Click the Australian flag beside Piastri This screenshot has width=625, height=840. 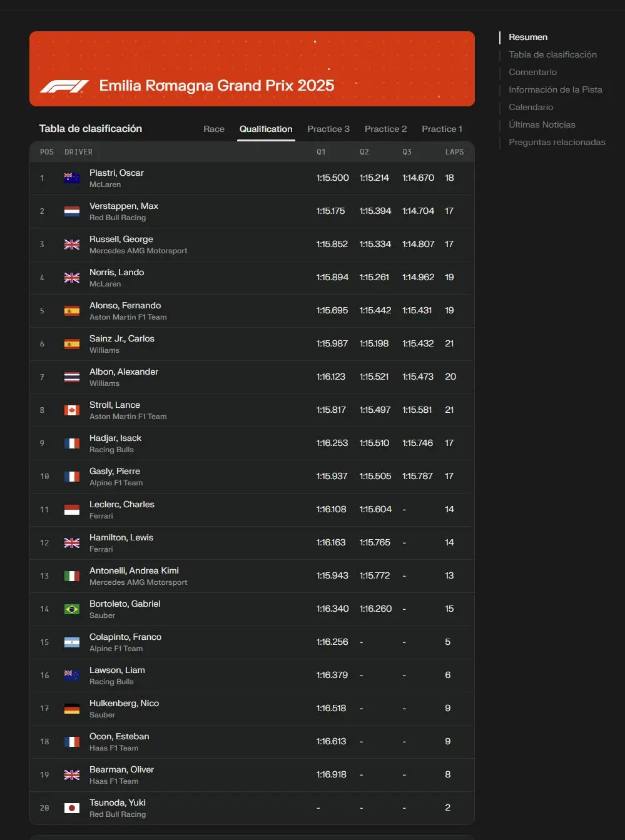72,178
